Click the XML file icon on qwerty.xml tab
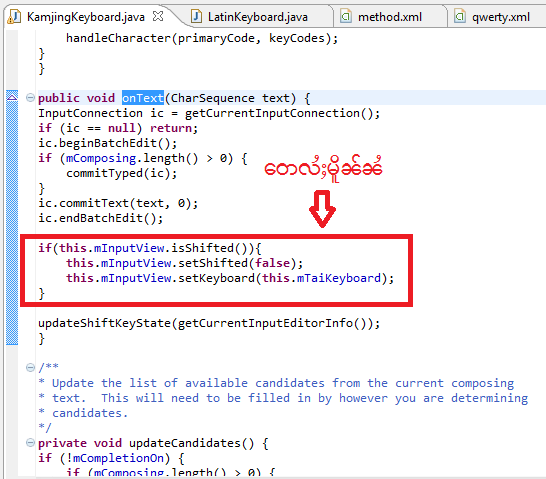Viewport: 546px width, 479px height. click(460, 16)
